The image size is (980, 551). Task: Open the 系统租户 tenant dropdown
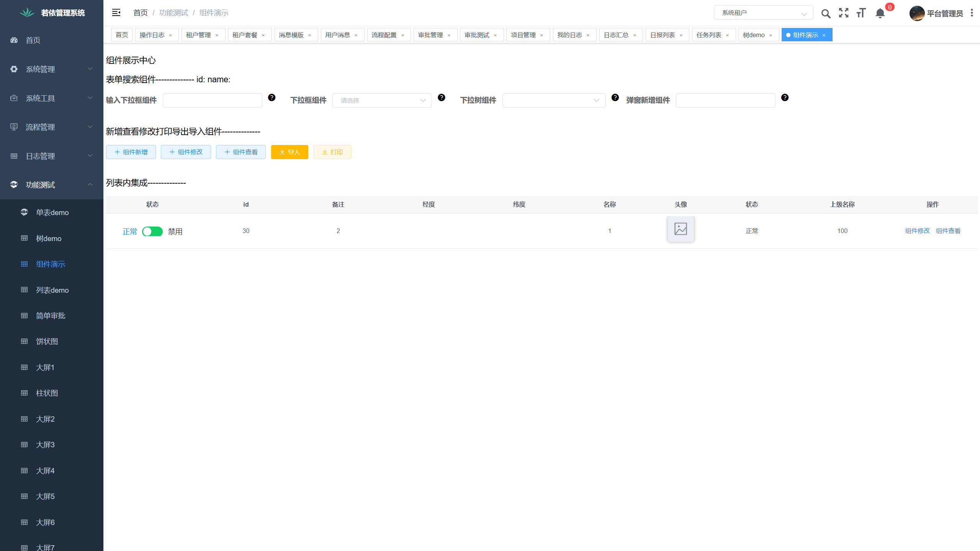[763, 13]
